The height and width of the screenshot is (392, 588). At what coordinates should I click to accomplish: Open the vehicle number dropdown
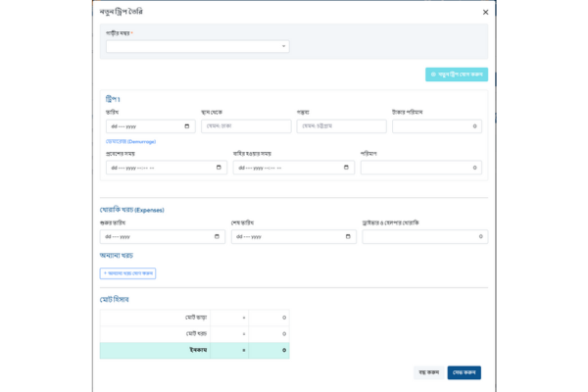pyautogui.click(x=197, y=46)
